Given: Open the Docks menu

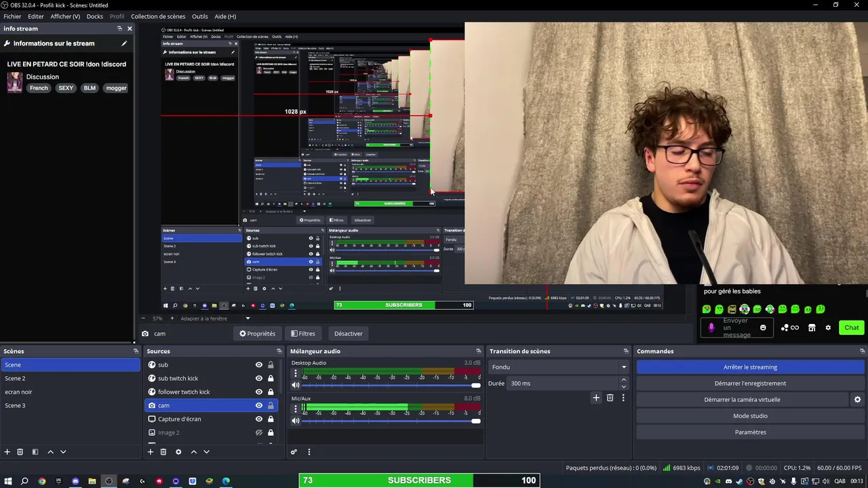Looking at the screenshot, I should [95, 16].
